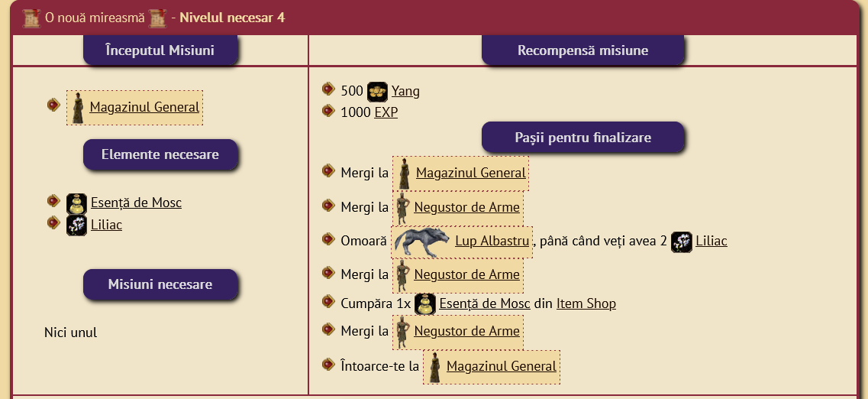Open the Lup Albastru link

point(492,242)
